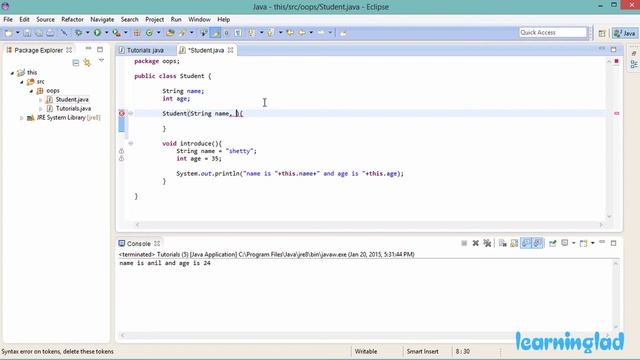The width and height of the screenshot is (640, 360).
Task: Open the Debug dropdown arrow
Action: click(87, 33)
